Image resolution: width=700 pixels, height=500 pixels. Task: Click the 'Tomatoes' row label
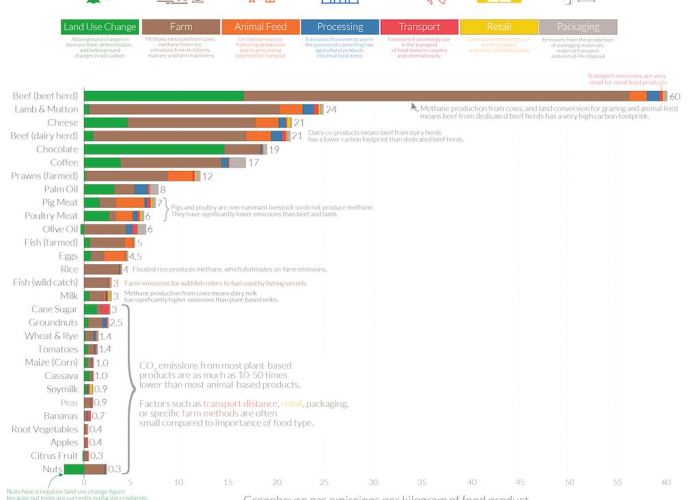[58, 349]
